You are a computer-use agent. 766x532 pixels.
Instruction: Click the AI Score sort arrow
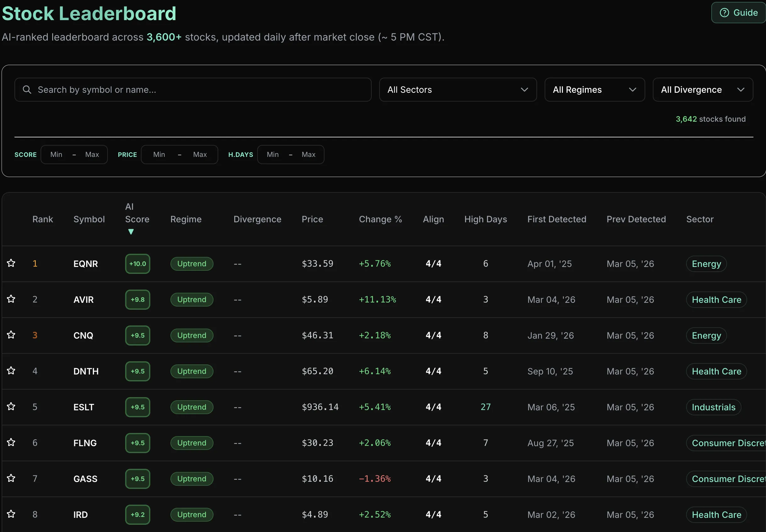(131, 232)
